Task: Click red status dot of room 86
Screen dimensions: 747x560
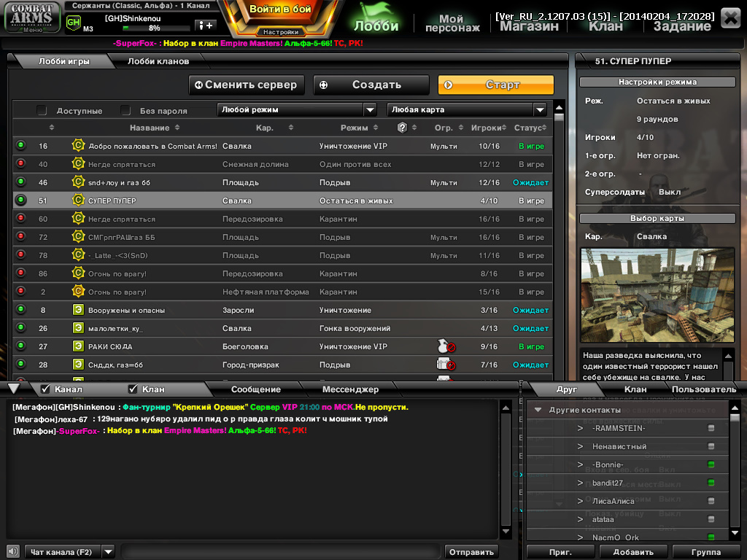Action: (x=21, y=273)
